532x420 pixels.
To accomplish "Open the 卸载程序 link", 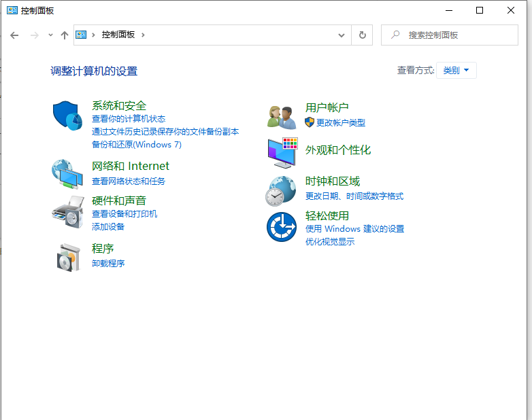I will (108, 263).
